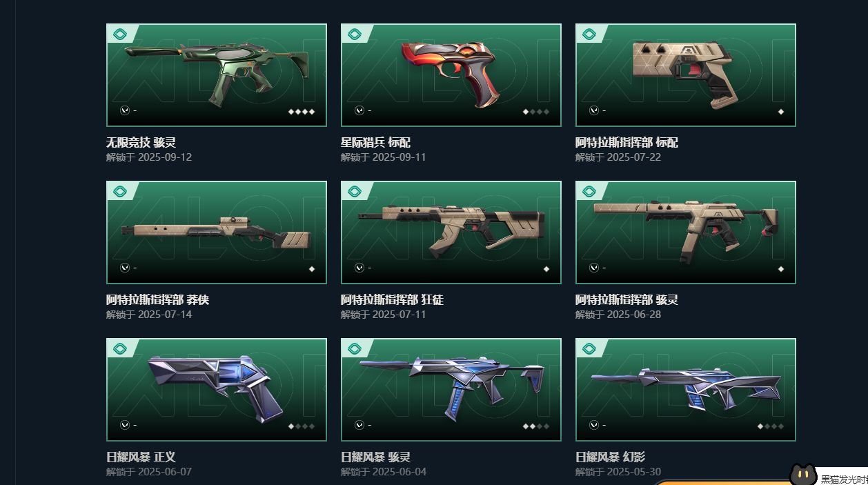
Task: Click level diamonds on 日耀风暴 骇灵 card
Action: coord(536,426)
